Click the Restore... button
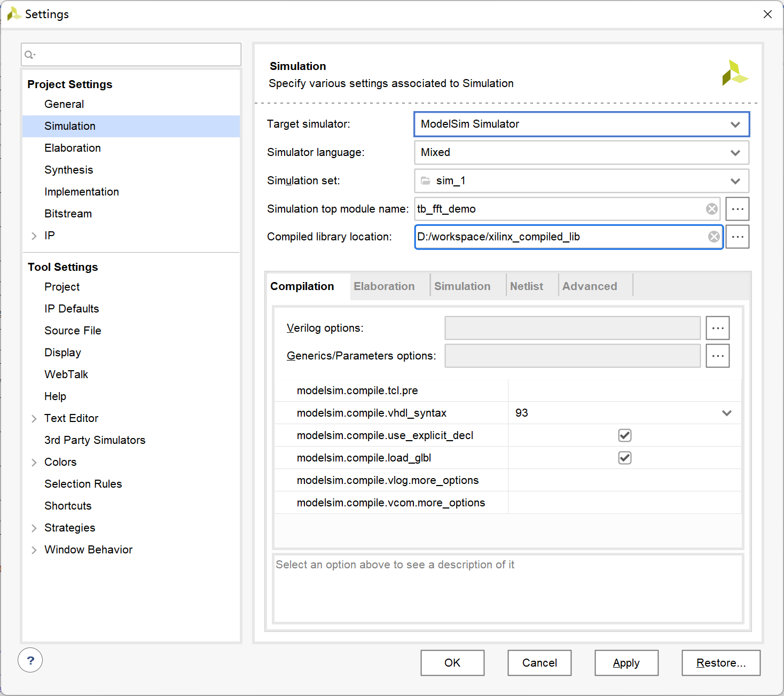The width and height of the screenshot is (784, 696). [721, 663]
